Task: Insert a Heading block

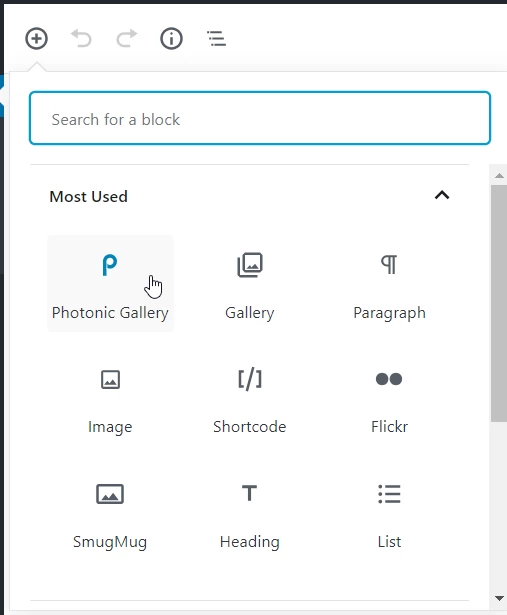Action: (x=250, y=513)
